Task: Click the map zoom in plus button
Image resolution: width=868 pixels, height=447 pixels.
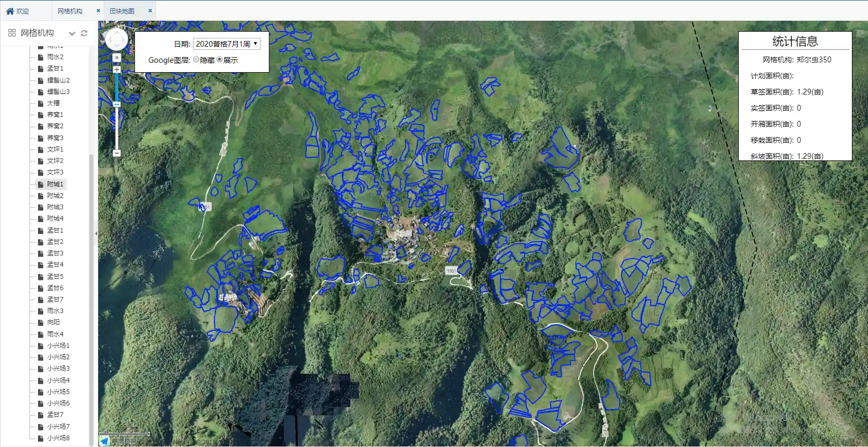Action: click(x=117, y=70)
